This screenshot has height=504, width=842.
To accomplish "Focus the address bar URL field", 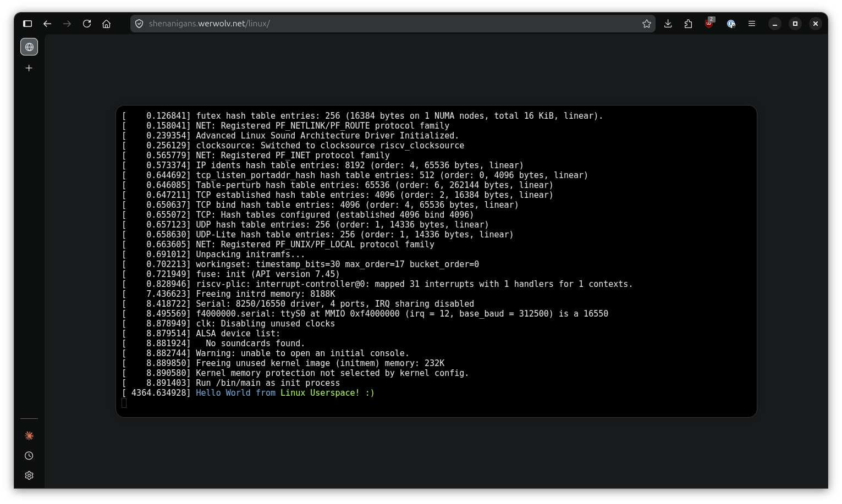I will (x=393, y=24).
